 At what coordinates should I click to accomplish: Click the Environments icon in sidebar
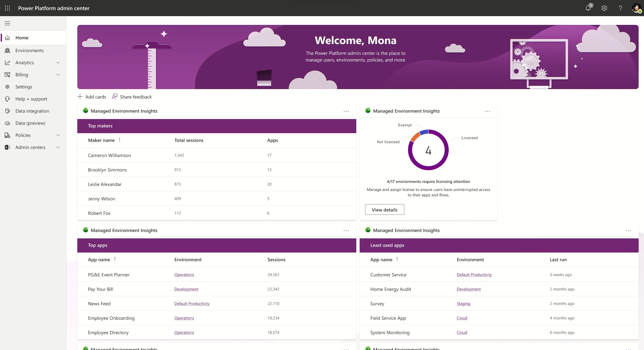coord(7,50)
